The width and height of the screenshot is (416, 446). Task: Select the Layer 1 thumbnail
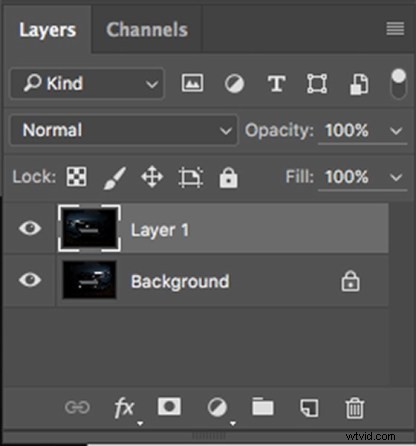pos(89,228)
